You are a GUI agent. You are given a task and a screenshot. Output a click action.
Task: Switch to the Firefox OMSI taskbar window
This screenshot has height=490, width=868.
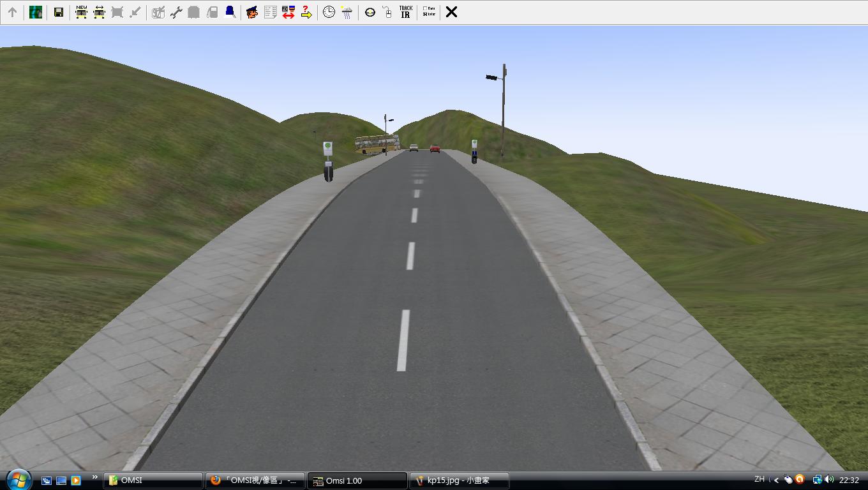point(255,480)
